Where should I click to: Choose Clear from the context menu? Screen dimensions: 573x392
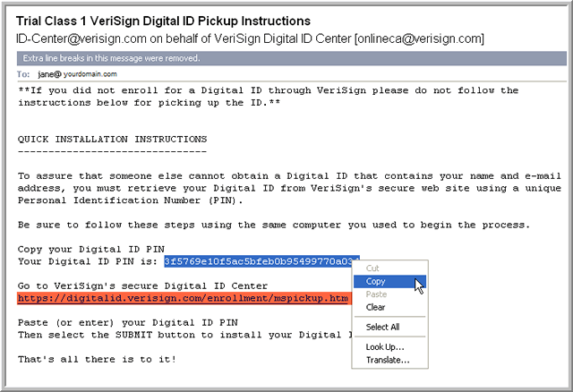[x=389, y=307]
